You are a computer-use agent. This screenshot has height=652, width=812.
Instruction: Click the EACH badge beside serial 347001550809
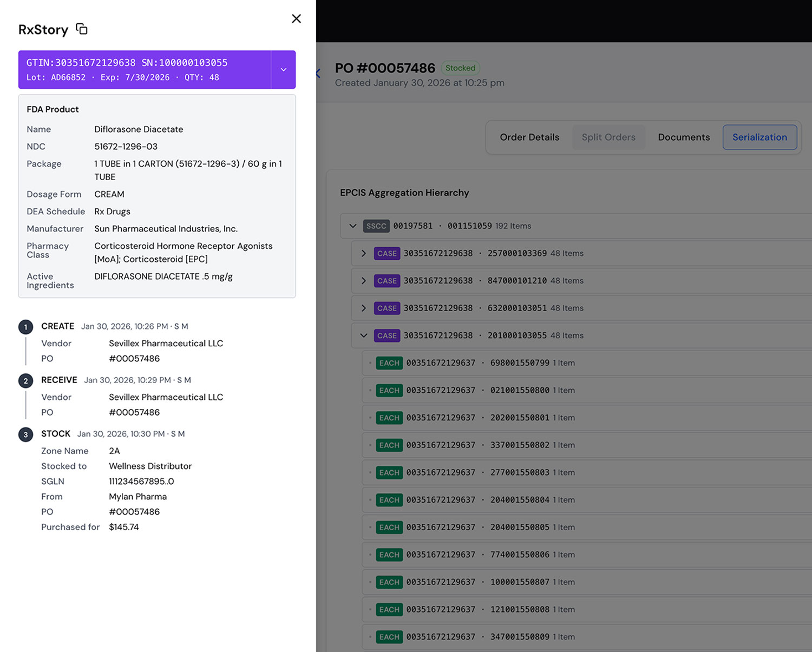point(389,637)
